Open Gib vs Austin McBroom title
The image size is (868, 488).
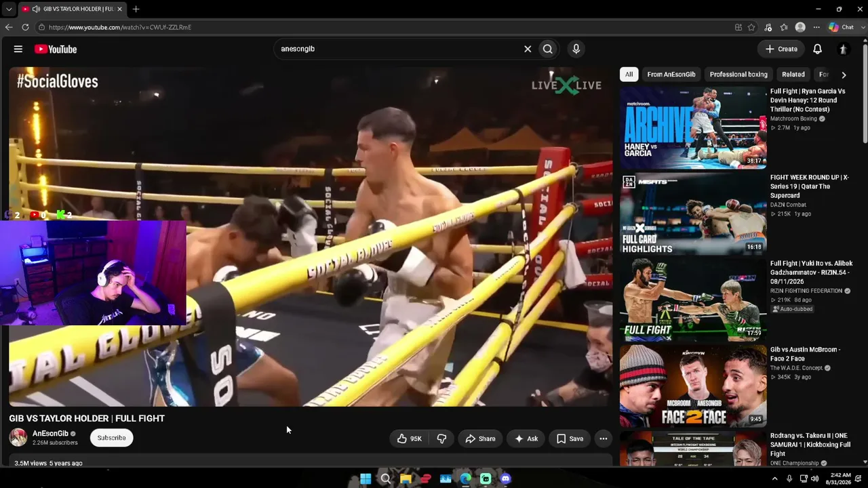point(805,354)
